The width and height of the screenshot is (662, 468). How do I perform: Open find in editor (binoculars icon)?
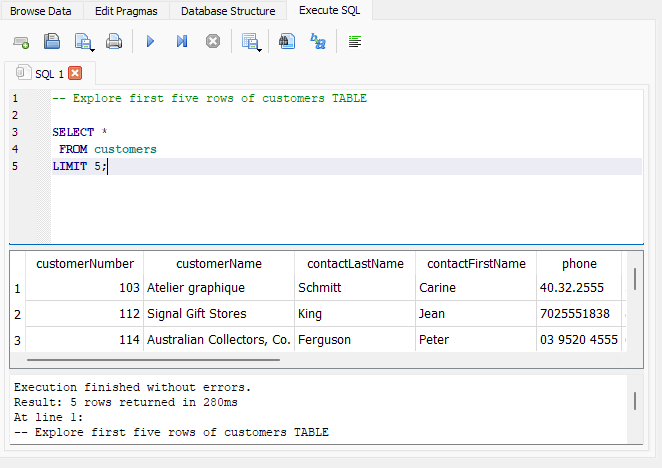[287, 42]
